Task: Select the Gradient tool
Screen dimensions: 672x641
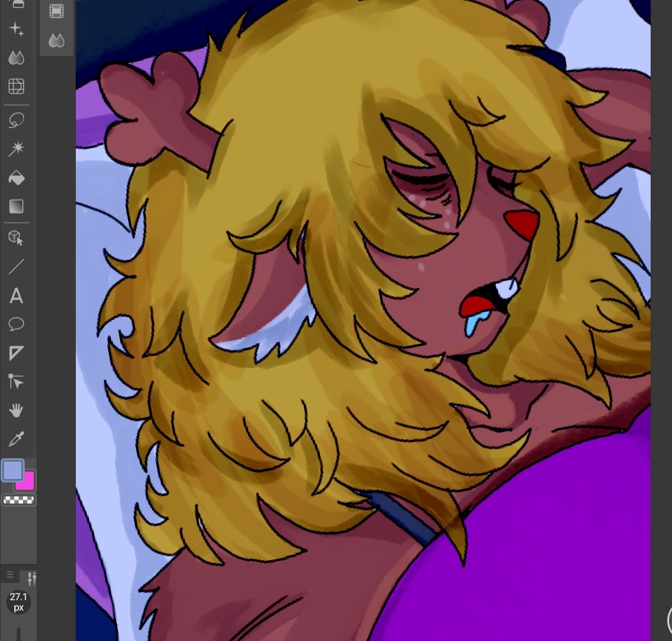Action: pyautogui.click(x=16, y=207)
